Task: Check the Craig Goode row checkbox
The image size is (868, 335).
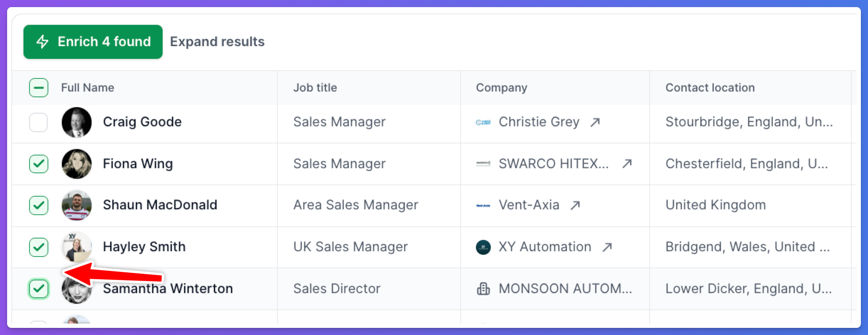Action: point(38,122)
